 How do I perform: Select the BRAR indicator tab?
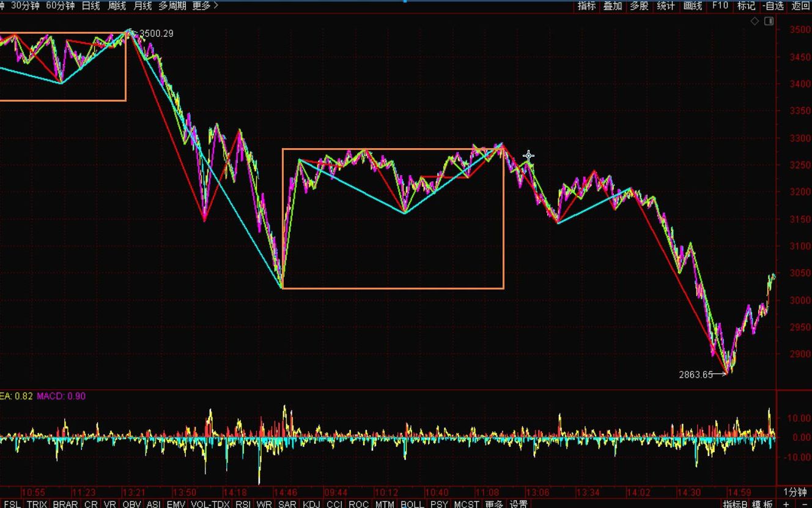(x=65, y=504)
